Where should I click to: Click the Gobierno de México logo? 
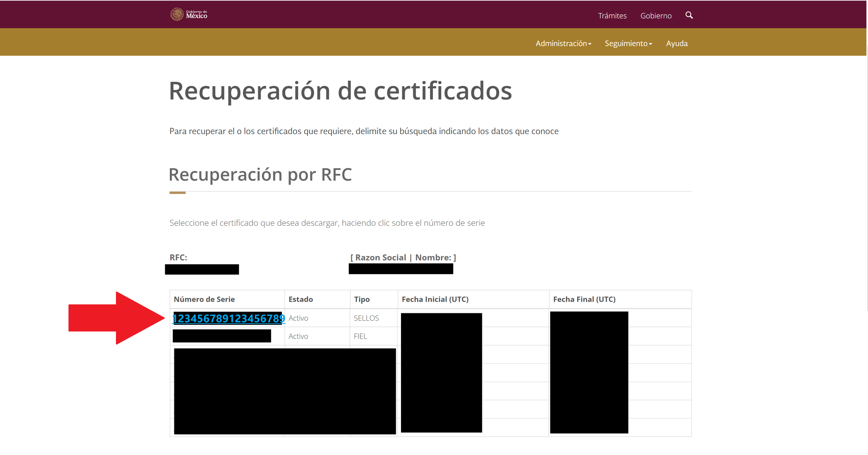pyautogui.click(x=189, y=14)
